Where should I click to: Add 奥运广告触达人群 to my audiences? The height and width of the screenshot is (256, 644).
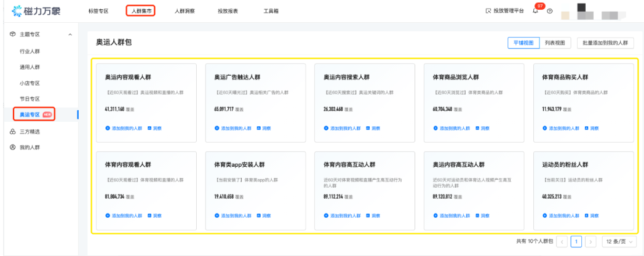coord(233,128)
